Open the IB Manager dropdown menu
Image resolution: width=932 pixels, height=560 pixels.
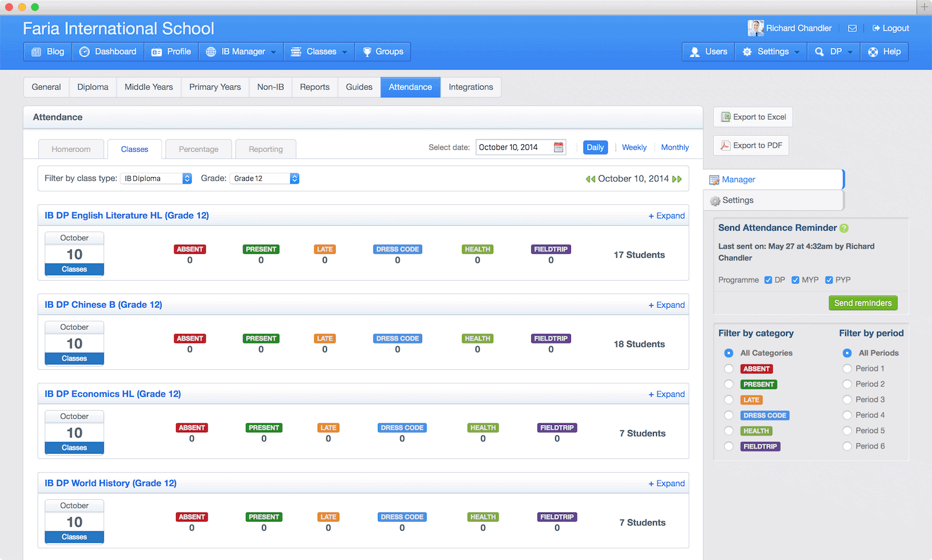(x=241, y=52)
